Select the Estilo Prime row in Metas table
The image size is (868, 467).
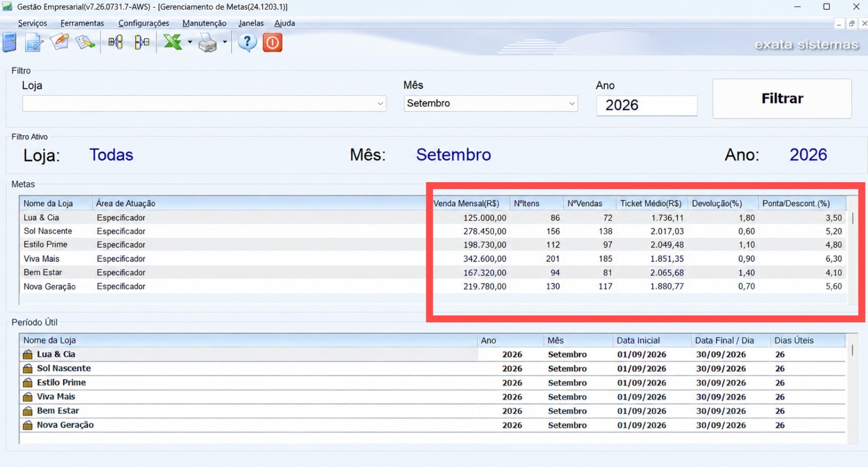(x=433, y=245)
